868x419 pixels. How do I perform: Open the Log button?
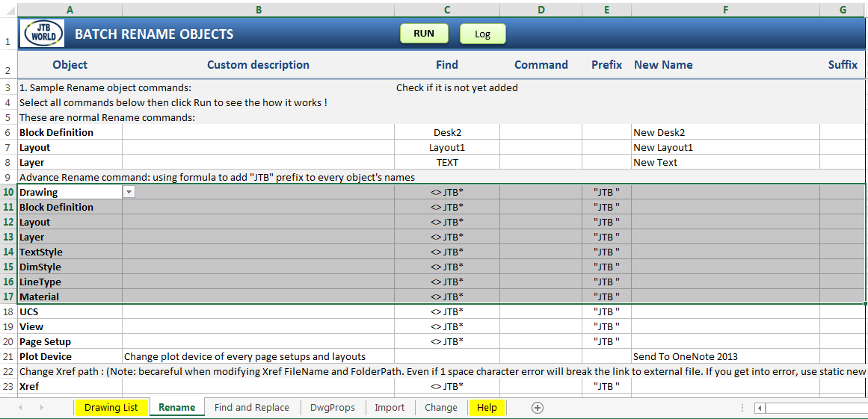(483, 34)
